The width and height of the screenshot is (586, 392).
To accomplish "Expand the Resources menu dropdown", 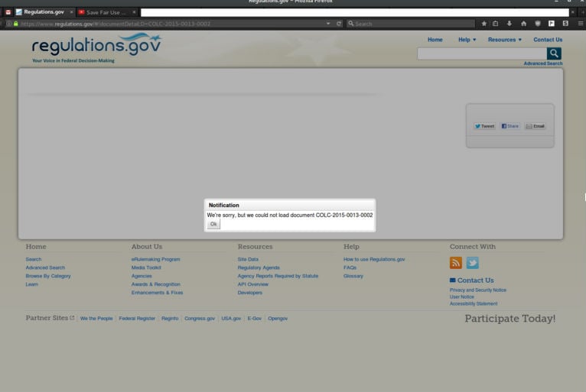I will tap(505, 40).
